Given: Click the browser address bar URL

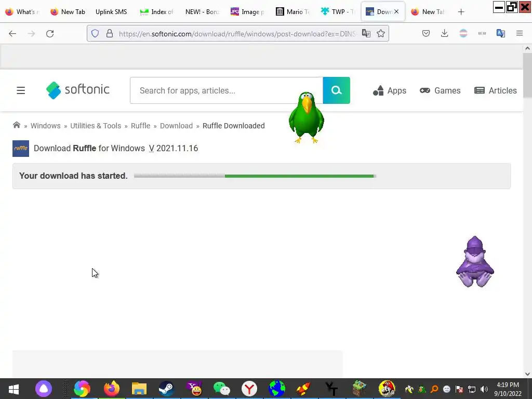Looking at the screenshot, I should click(237, 34).
